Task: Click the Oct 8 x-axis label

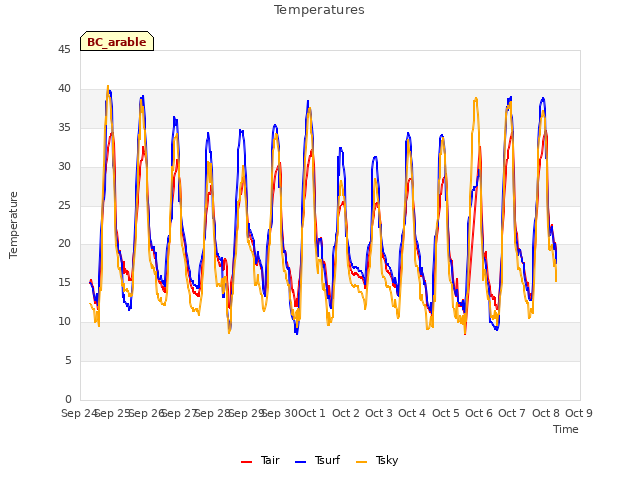Action: coord(546,413)
